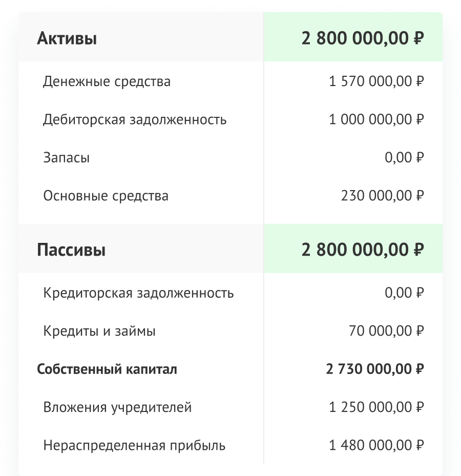
Task: Click the Основные средства row label
Action: tap(106, 196)
